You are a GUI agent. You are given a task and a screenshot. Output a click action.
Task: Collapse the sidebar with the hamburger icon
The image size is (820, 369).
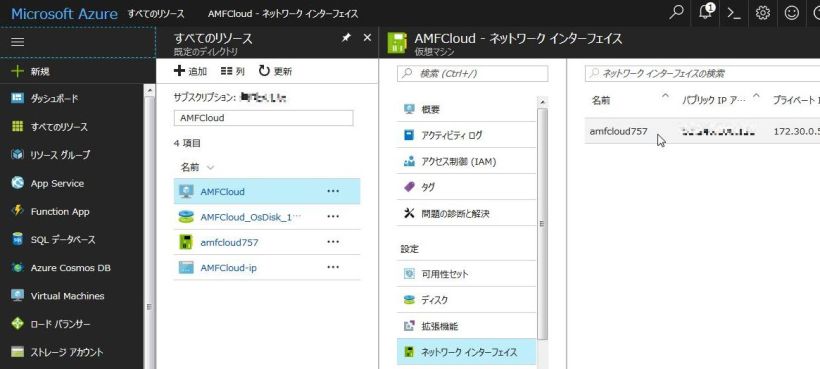tap(18, 42)
